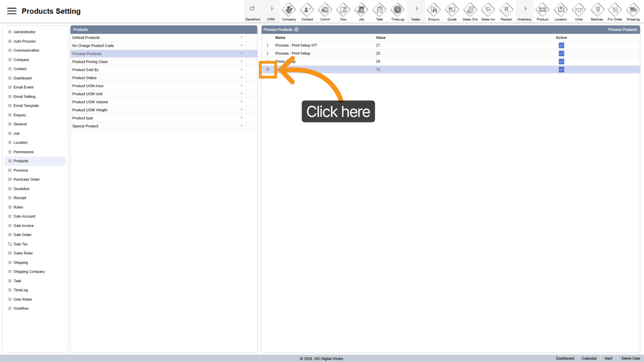Open Alert link in footer
The image size is (644, 362).
[x=608, y=359]
